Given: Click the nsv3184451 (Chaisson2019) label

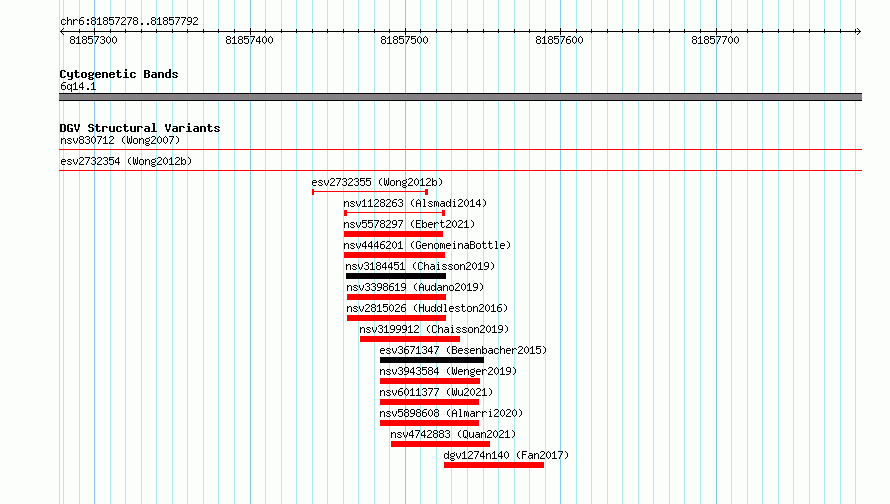Looking at the screenshot, I should 420,266.
